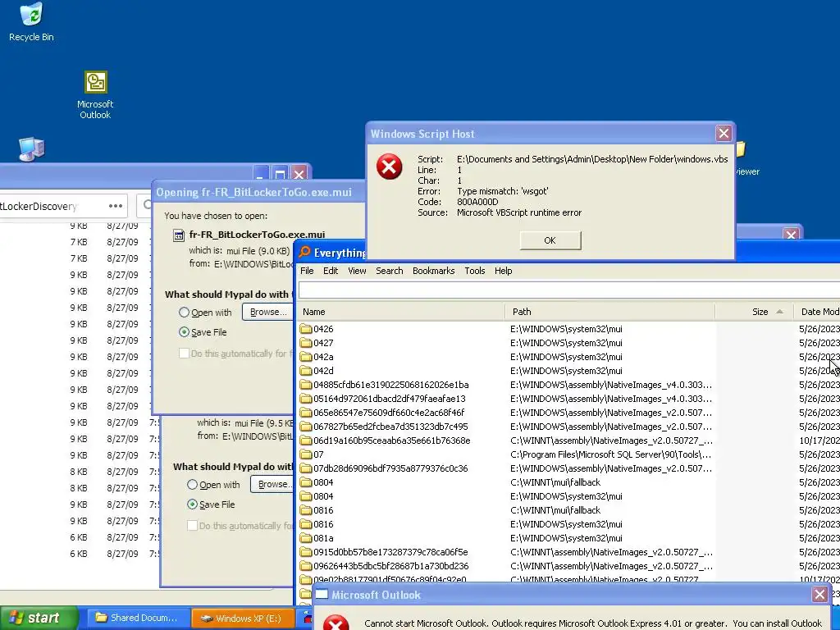Image resolution: width=840 pixels, height=630 pixels.
Task: Click the red error icon in Outlook dialog
Action: point(336,623)
